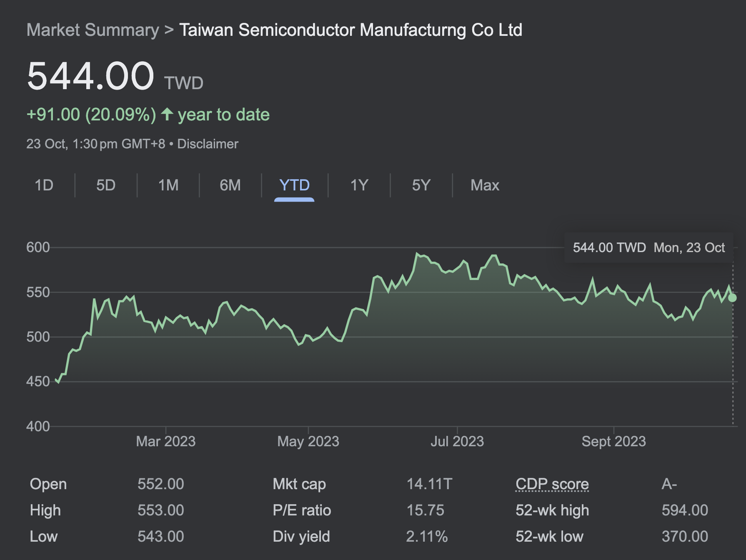Click the May 2023 axis label
746x560 pixels.
point(308,441)
